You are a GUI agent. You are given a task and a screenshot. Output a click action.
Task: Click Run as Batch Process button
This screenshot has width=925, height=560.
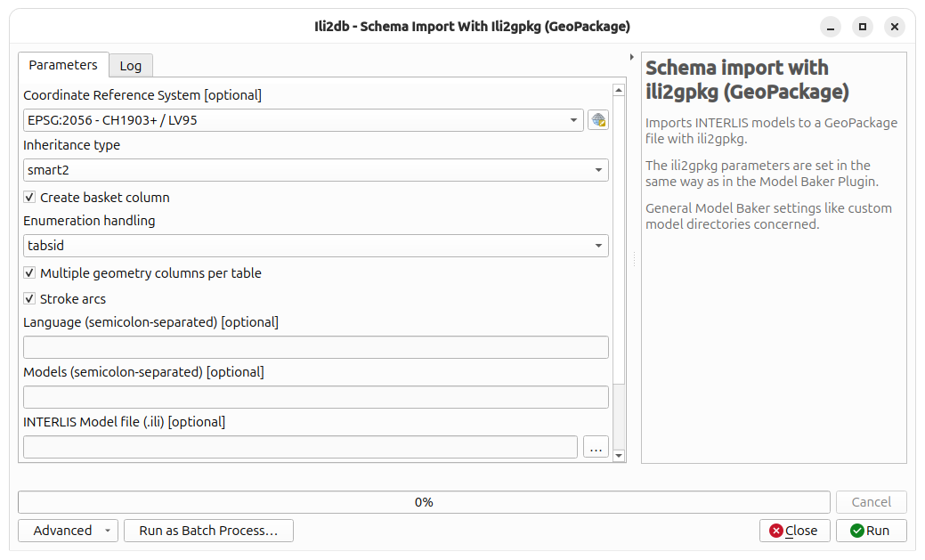tap(208, 531)
